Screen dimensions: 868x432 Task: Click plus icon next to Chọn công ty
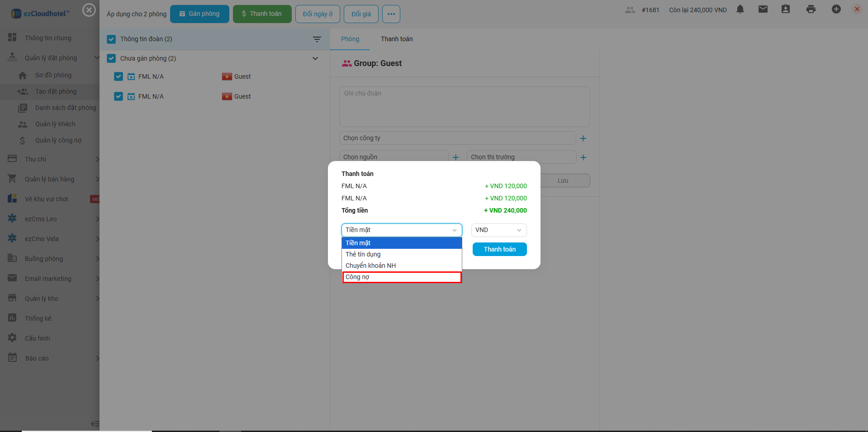pyautogui.click(x=583, y=138)
